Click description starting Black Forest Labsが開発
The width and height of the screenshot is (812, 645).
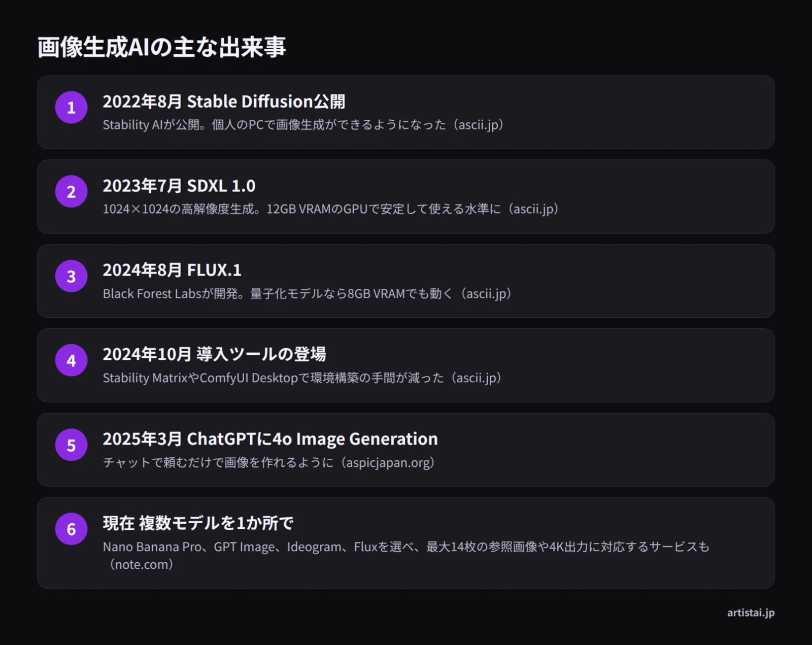(x=307, y=294)
